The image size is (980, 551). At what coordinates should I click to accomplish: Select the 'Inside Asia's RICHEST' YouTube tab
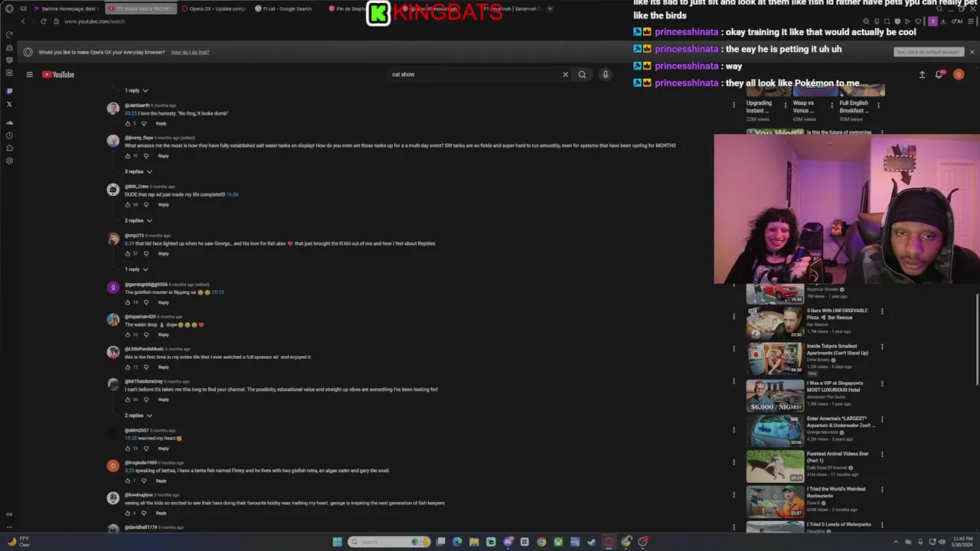(140, 8)
